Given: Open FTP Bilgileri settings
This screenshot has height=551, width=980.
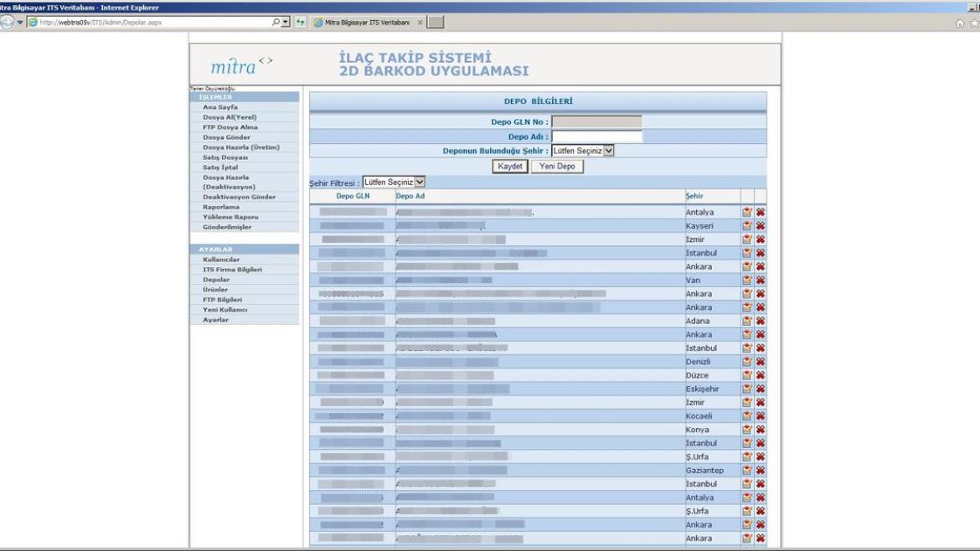Looking at the screenshot, I should click(x=223, y=299).
